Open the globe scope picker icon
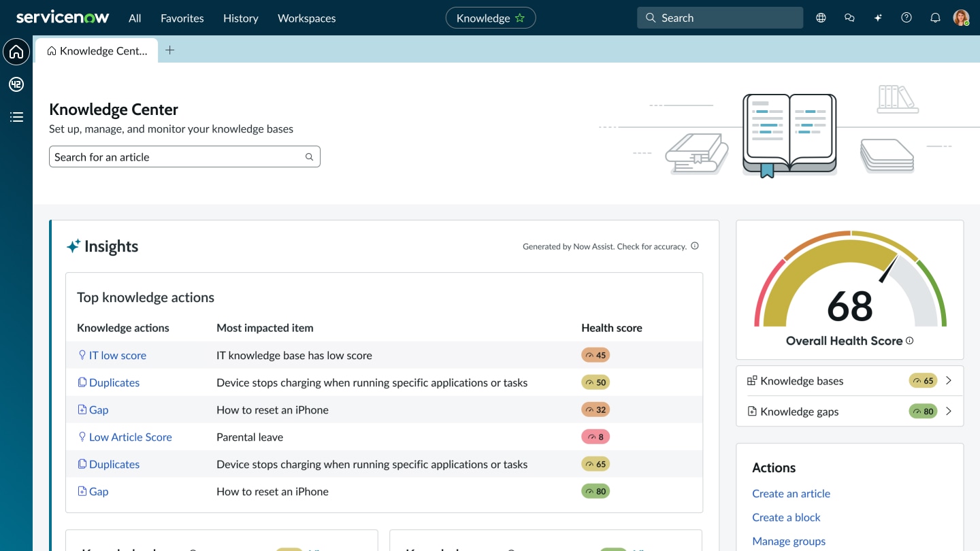980x551 pixels. pyautogui.click(x=821, y=18)
